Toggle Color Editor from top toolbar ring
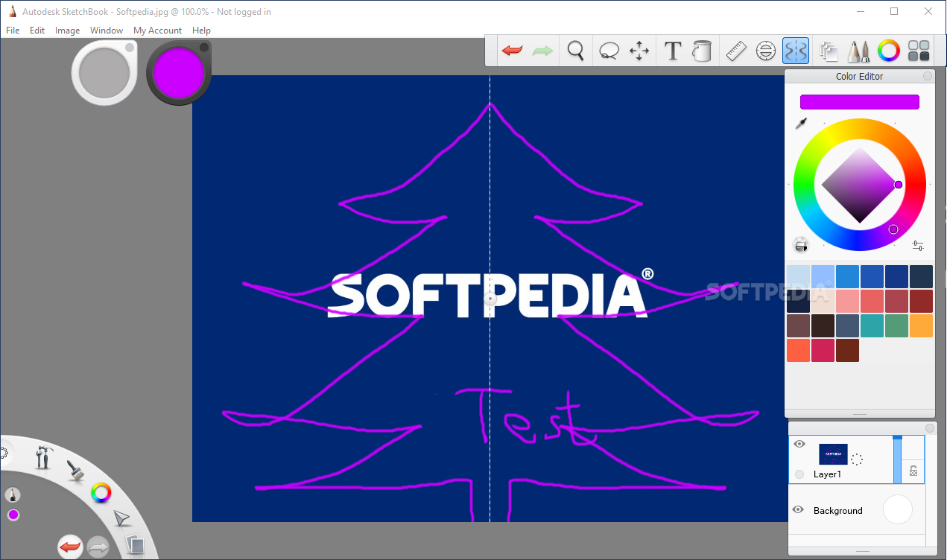 [x=889, y=51]
